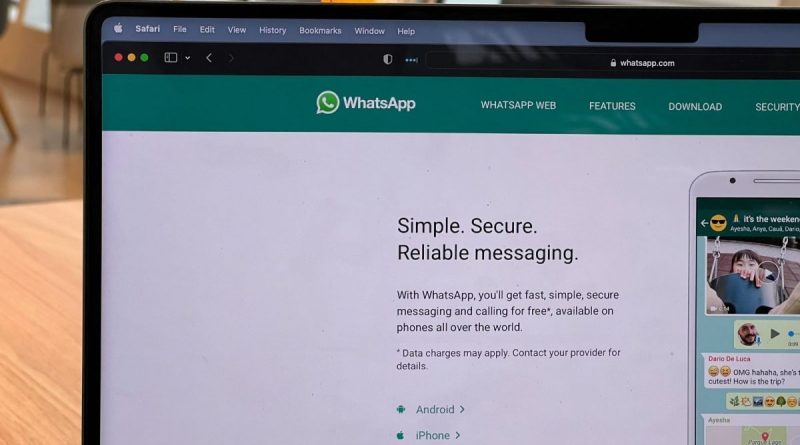Go back using the back arrow

(x=209, y=58)
